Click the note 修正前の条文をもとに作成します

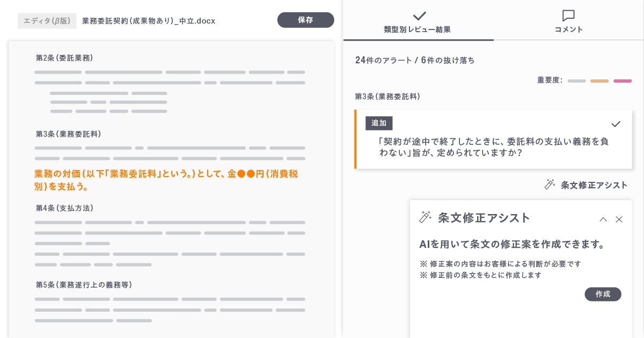(x=481, y=275)
